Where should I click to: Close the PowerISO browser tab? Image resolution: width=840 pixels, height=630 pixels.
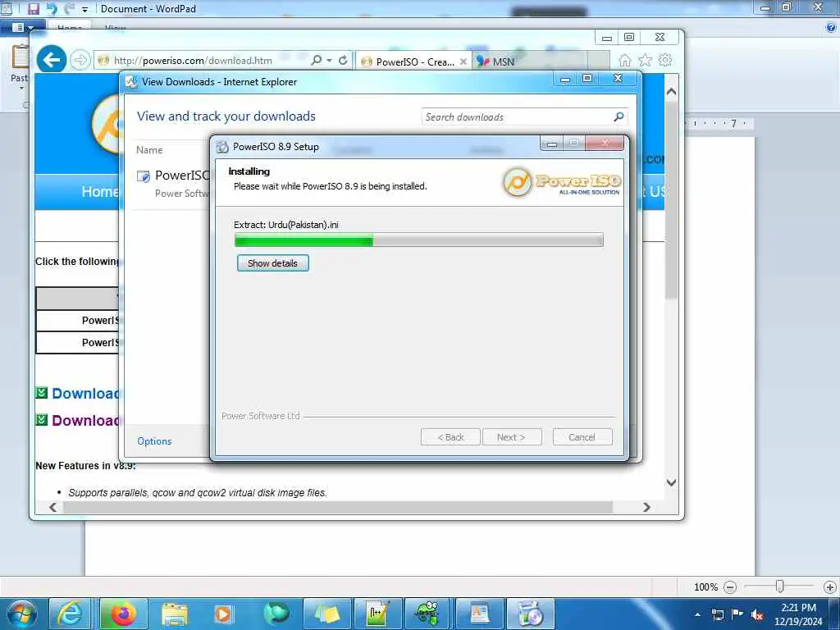(x=463, y=62)
